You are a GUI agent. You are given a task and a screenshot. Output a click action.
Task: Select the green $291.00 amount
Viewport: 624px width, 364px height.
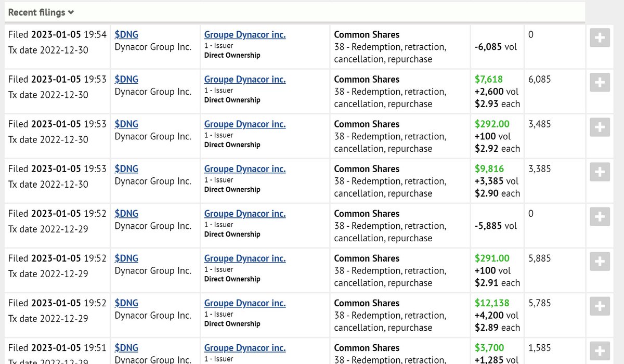(492, 258)
